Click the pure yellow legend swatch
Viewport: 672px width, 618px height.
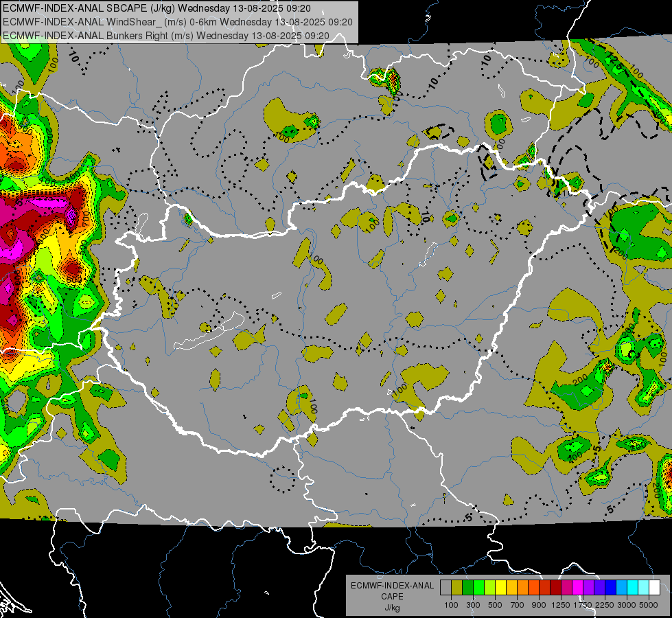tap(500, 587)
